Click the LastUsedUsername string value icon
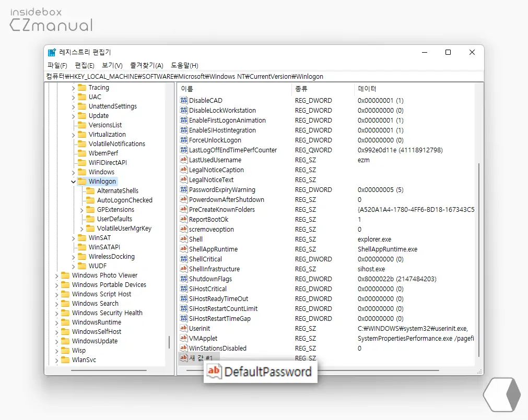The width and height of the screenshot is (528, 420). click(x=183, y=160)
